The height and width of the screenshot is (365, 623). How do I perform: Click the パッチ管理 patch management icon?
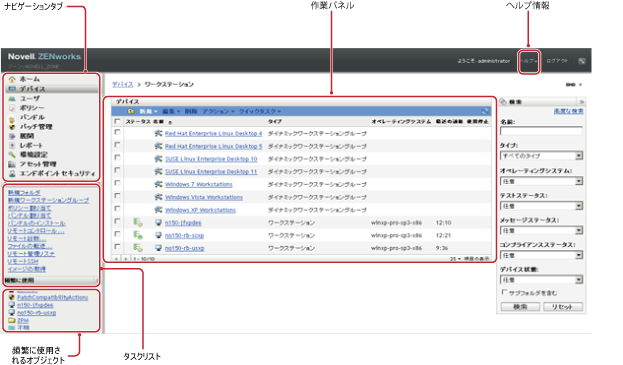coord(12,127)
